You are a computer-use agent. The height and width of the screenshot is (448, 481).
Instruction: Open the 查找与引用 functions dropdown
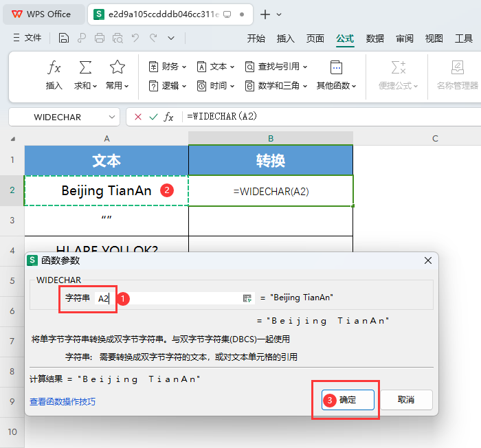click(x=276, y=67)
